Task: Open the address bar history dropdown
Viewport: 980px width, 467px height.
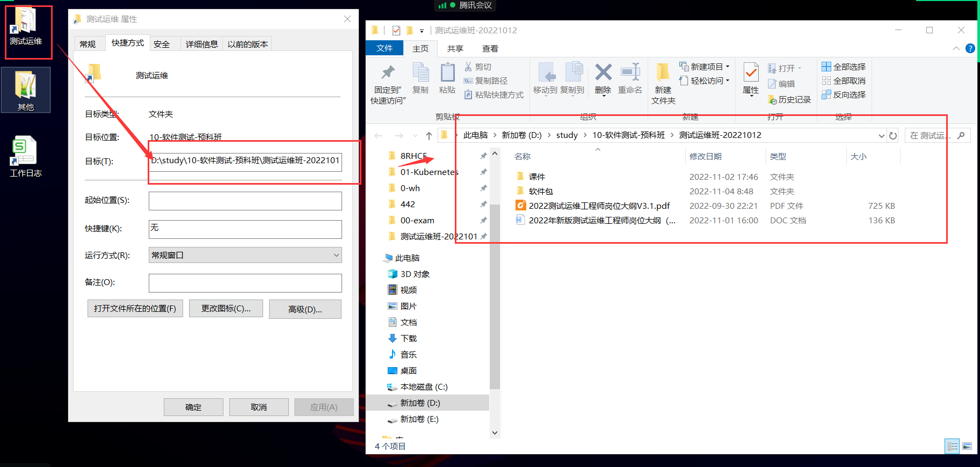Action: pos(881,136)
